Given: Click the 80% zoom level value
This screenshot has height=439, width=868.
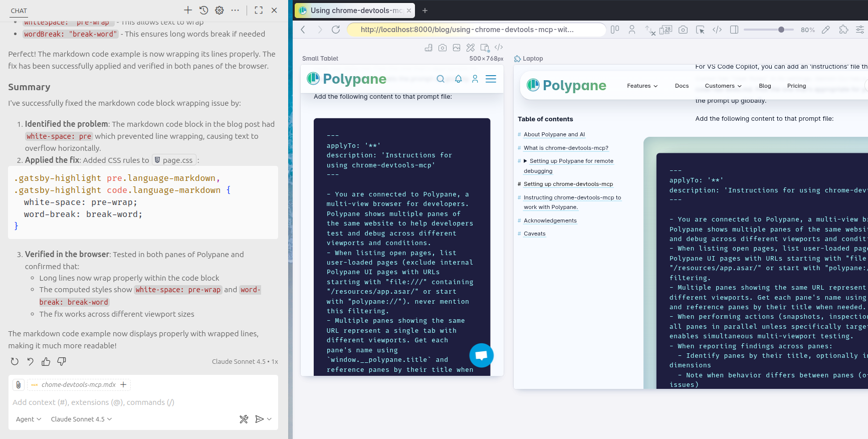Looking at the screenshot, I should [x=808, y=30].
